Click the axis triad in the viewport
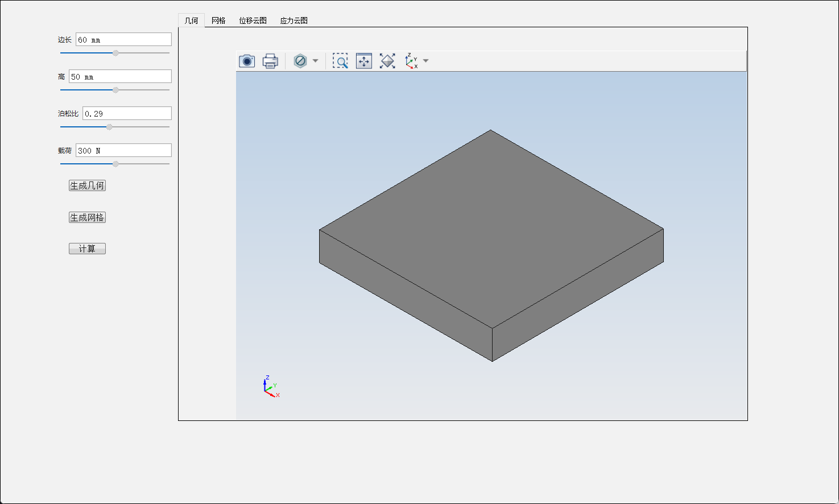 (x=271, y=386)
